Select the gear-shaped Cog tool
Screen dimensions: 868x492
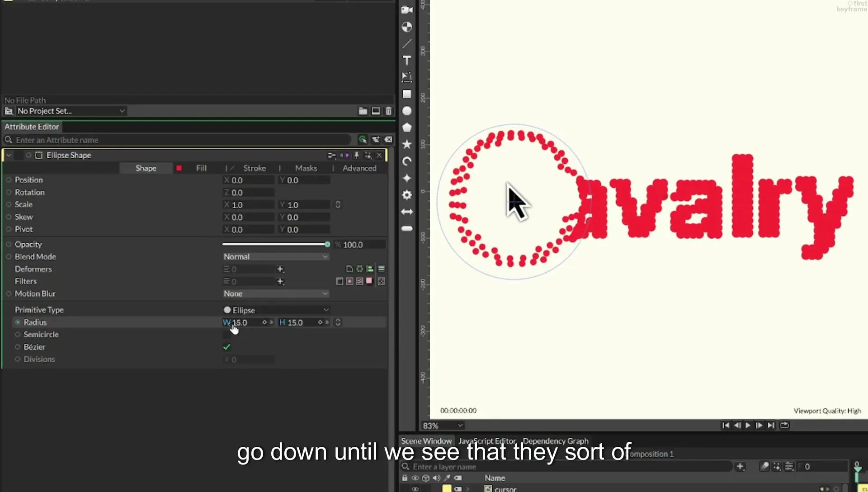pos(407,195)
